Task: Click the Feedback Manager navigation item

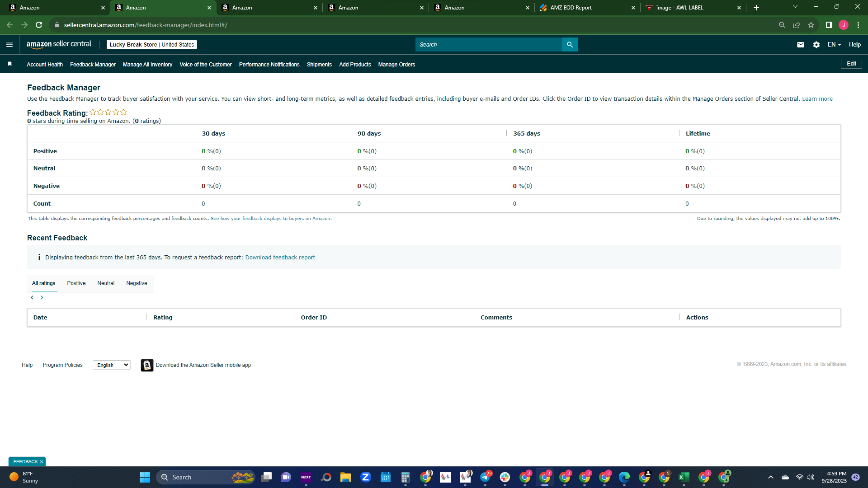Action: click(x=93, y=65)
